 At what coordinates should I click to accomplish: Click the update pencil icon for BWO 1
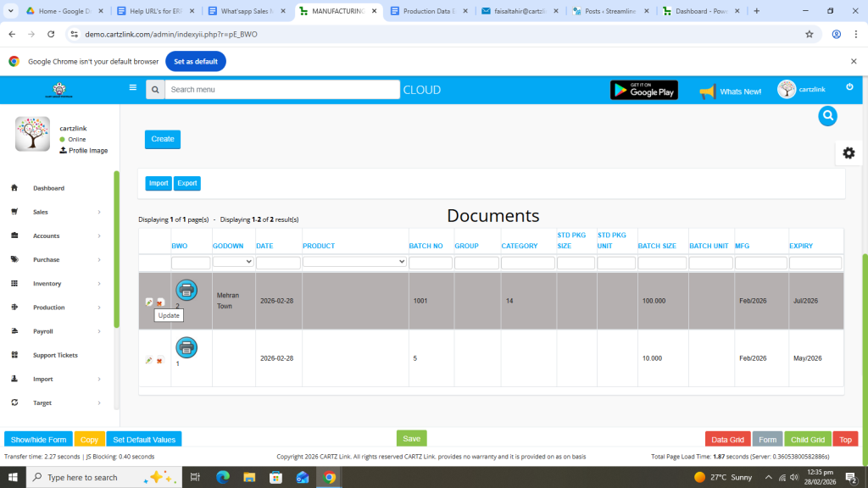pos(149,360)
